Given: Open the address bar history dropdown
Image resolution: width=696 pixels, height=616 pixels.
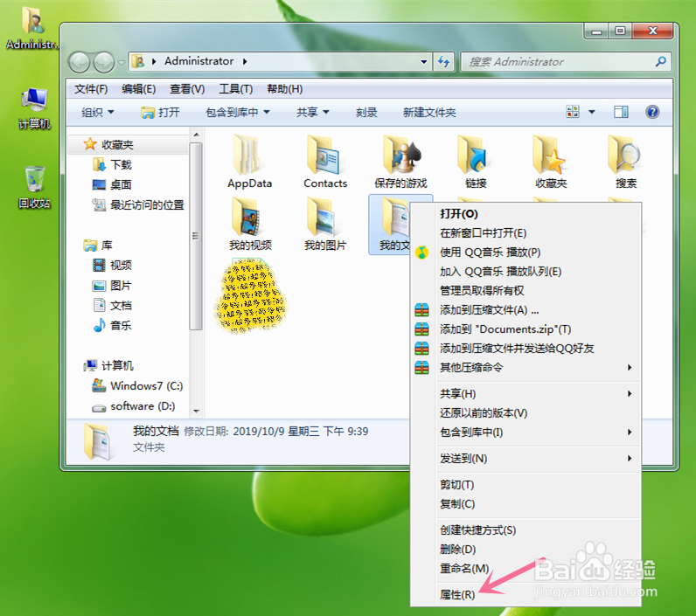Looking at the screenshot, I should (423, 62).
